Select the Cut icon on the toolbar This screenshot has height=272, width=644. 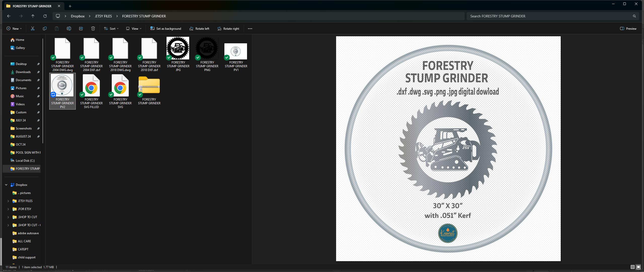[x=32, y=28]
